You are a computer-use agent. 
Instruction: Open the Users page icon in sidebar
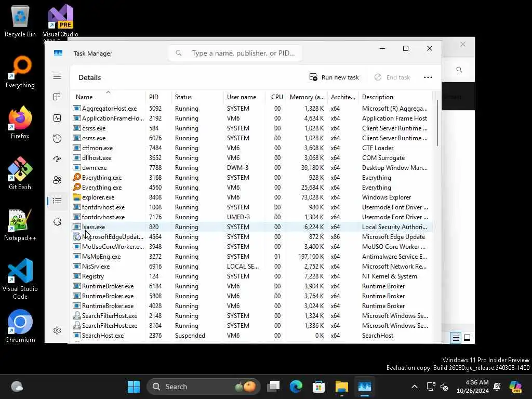57,180
